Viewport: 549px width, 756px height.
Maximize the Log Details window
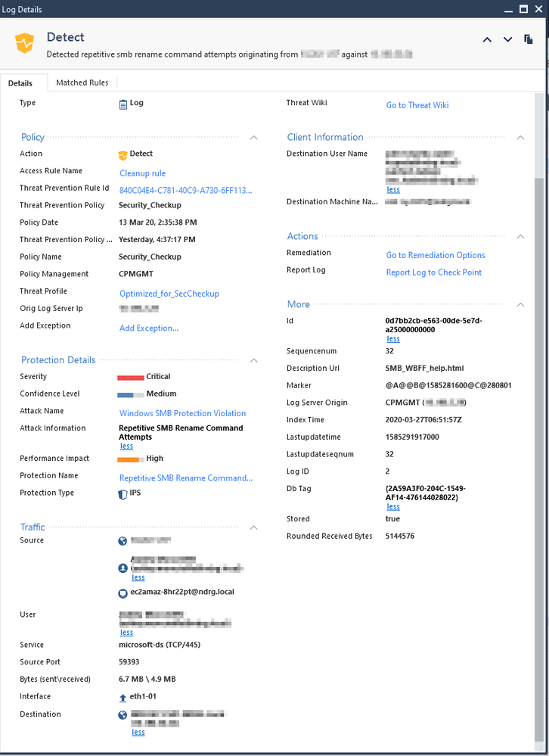(x=523, y=8)
